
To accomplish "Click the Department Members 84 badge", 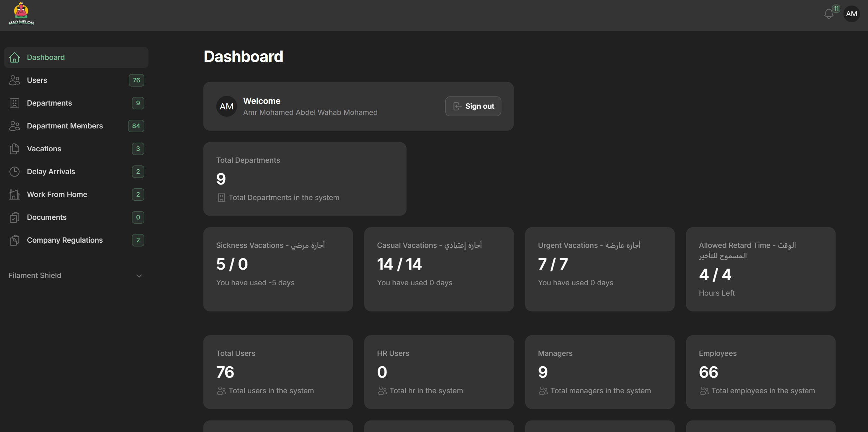I will (136, 126).
